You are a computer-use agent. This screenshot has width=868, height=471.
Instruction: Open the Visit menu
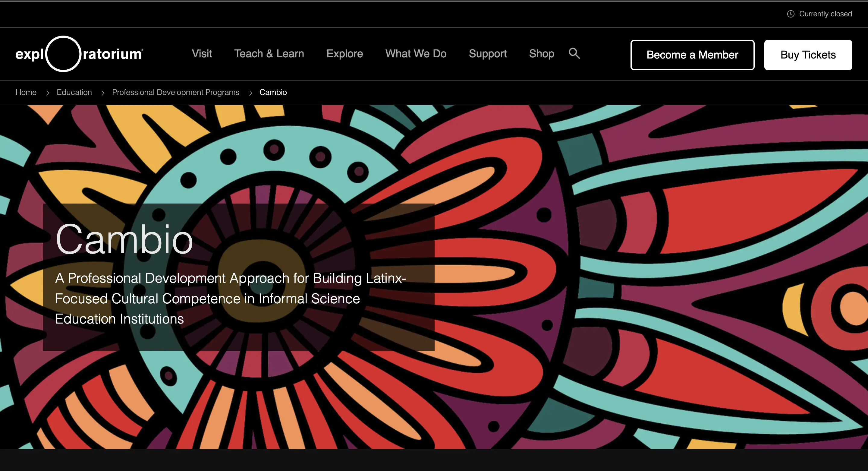pos(202,54)
